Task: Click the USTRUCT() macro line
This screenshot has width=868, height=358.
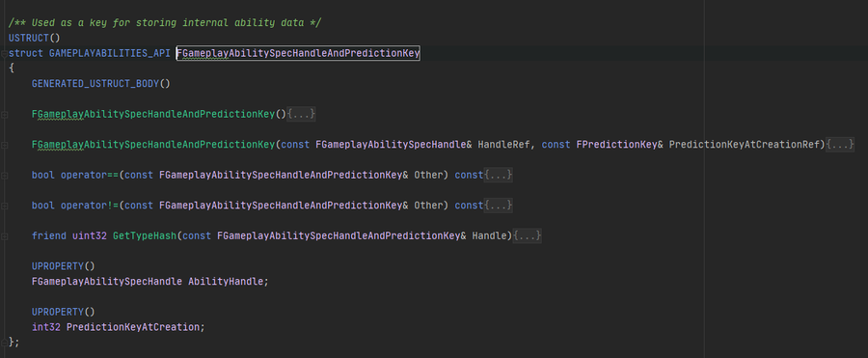Action: [35, 39]
